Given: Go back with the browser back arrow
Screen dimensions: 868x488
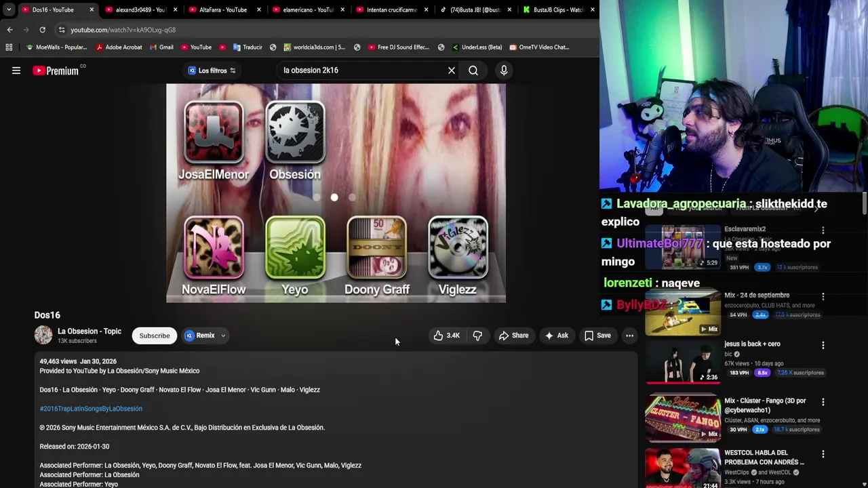Looking at the screenshot, I should [x=9, y=30].
